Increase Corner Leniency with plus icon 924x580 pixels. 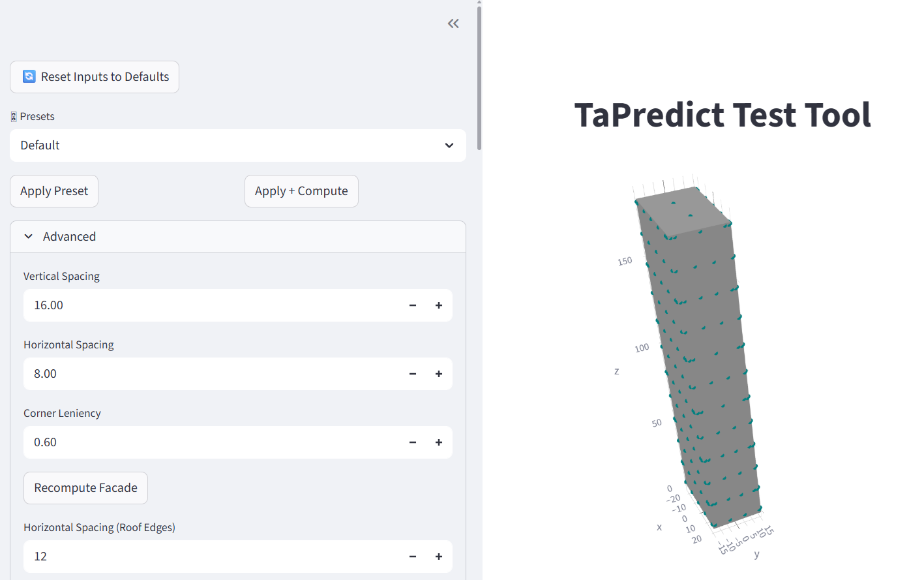(x=439, y=442)
